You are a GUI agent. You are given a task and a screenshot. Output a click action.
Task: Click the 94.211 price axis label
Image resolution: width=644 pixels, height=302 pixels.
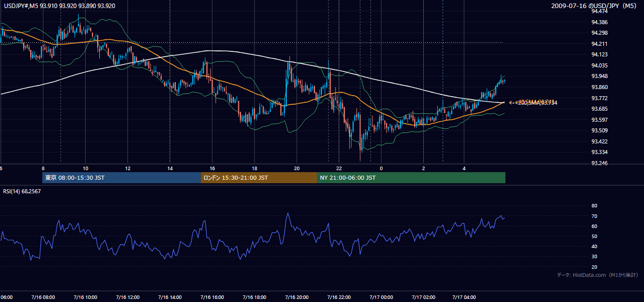(x=599, y=44)
